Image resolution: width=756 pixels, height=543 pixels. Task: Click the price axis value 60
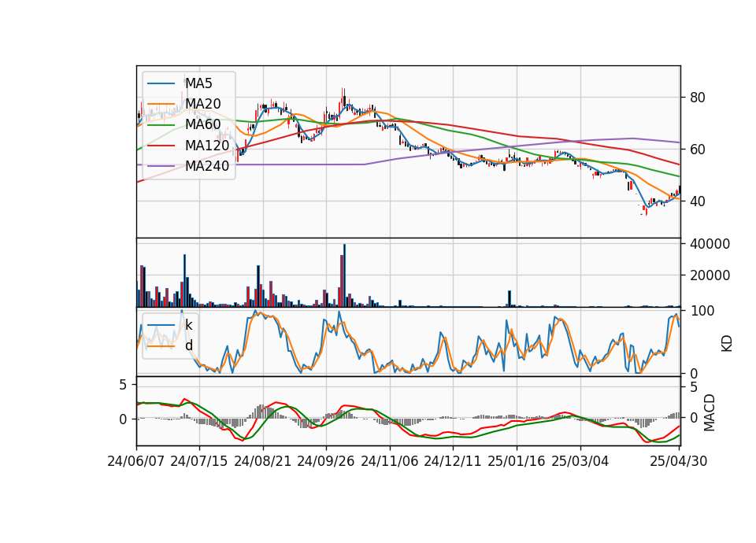[x=698, y=150]
